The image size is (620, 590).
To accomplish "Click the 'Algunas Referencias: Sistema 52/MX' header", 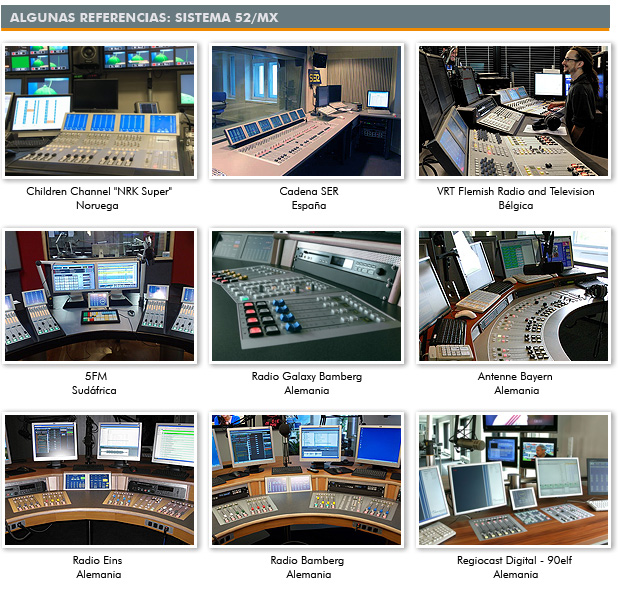I will click(144, 17).
